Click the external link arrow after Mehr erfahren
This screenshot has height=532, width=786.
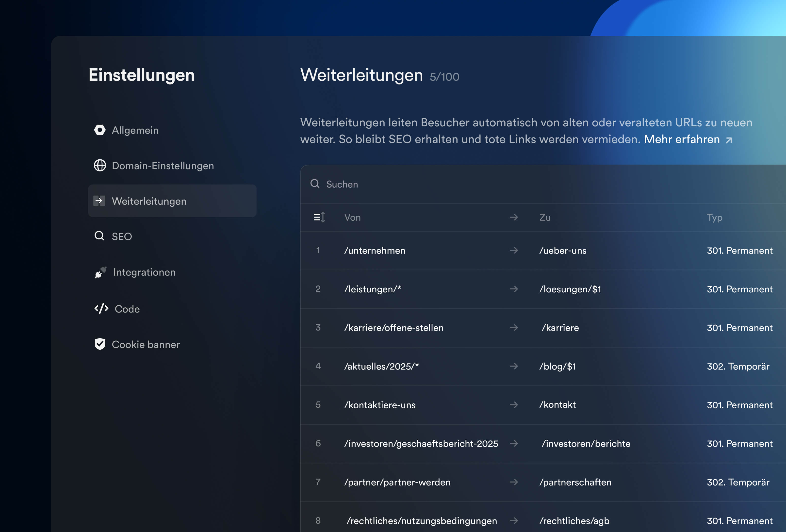pos(729,140)
